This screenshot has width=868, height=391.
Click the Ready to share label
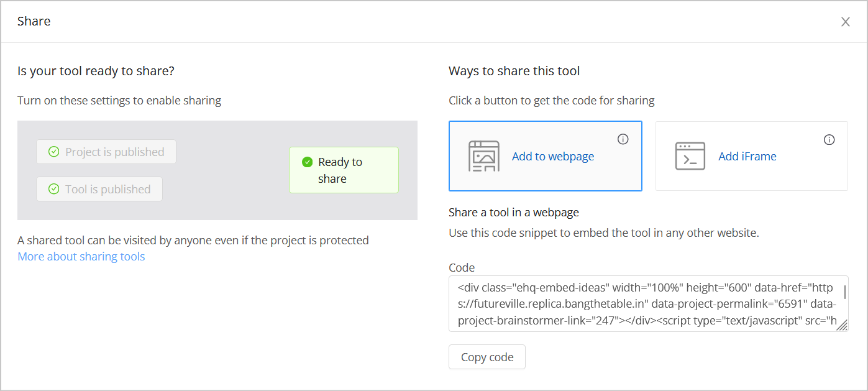[x=340, y=170]
